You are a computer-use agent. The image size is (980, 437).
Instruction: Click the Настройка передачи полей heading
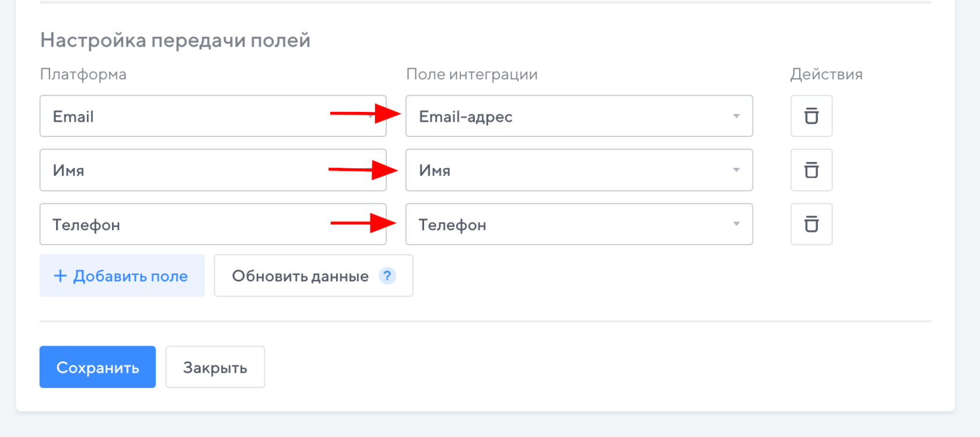tap(175, 40)
